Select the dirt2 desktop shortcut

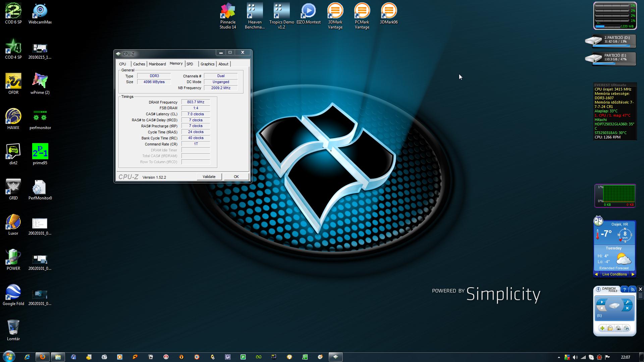13,154
